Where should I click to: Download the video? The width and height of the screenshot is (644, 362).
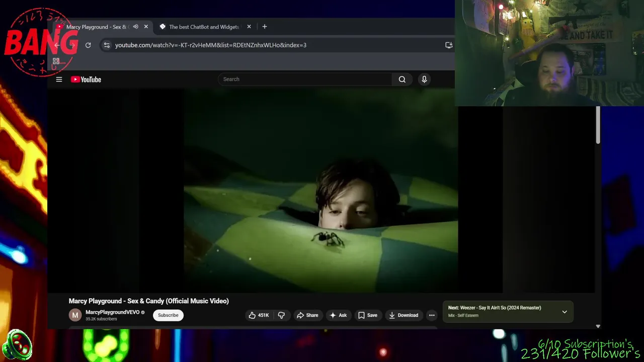click(x=404, y=315)
